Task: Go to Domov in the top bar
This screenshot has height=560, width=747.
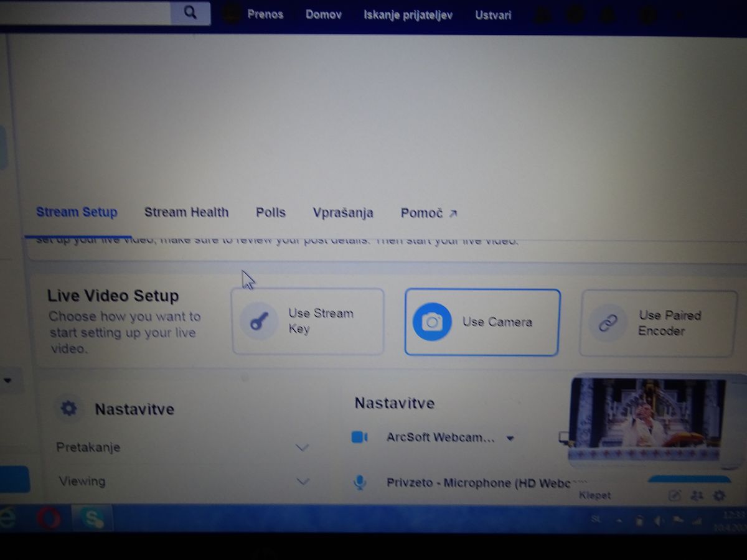Action: 323,14
